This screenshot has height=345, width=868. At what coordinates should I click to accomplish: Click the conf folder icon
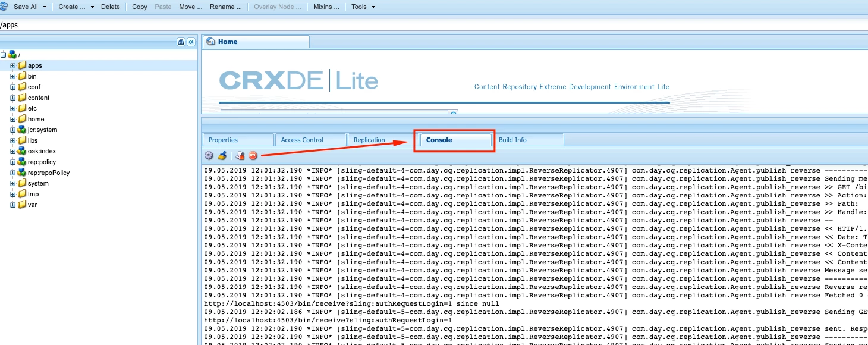pyautogui.click(x=22, y=87)
